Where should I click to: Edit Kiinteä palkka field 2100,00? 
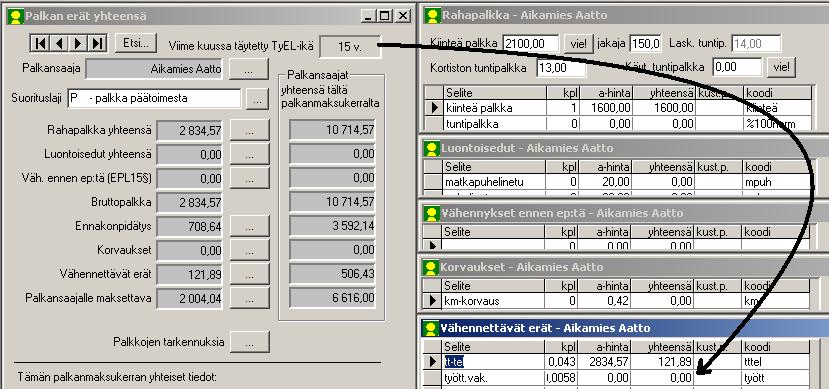tap(531, 43)
